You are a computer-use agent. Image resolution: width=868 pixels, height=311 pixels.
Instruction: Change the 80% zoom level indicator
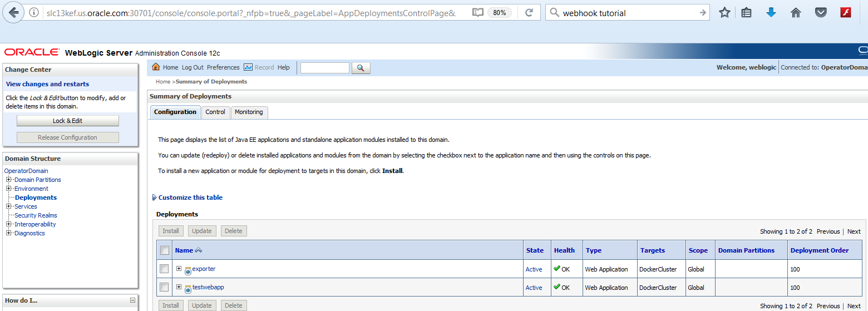pos(500,12)
